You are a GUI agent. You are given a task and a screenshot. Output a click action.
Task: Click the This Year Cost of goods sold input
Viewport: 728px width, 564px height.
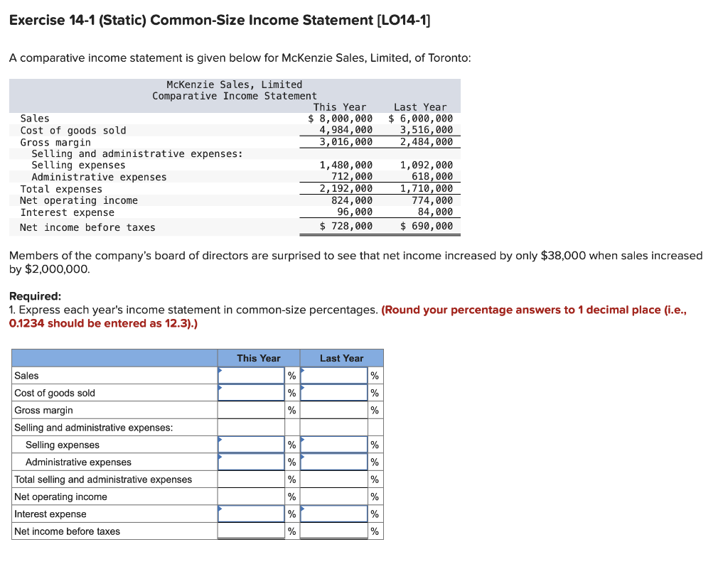click(251, 393)
